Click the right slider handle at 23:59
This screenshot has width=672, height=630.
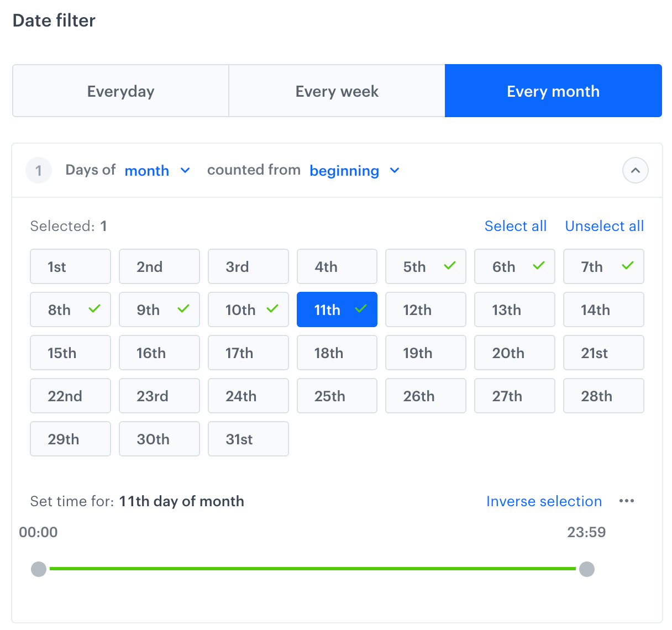tap(587, 569)
